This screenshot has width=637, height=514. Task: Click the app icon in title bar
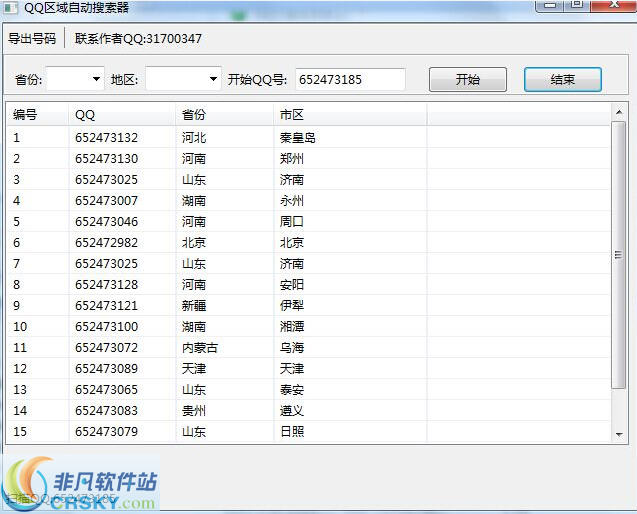tap(10, 8)
